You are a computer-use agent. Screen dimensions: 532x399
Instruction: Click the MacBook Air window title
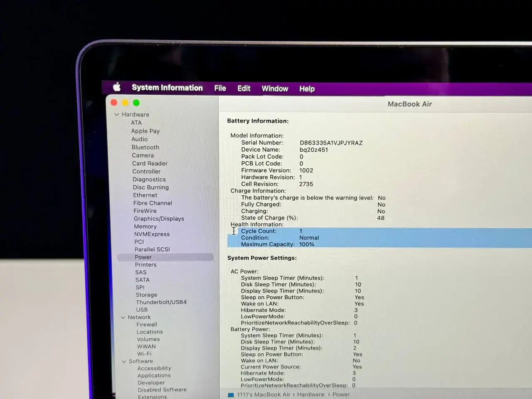pyautogui.click(x=410, y=104)
